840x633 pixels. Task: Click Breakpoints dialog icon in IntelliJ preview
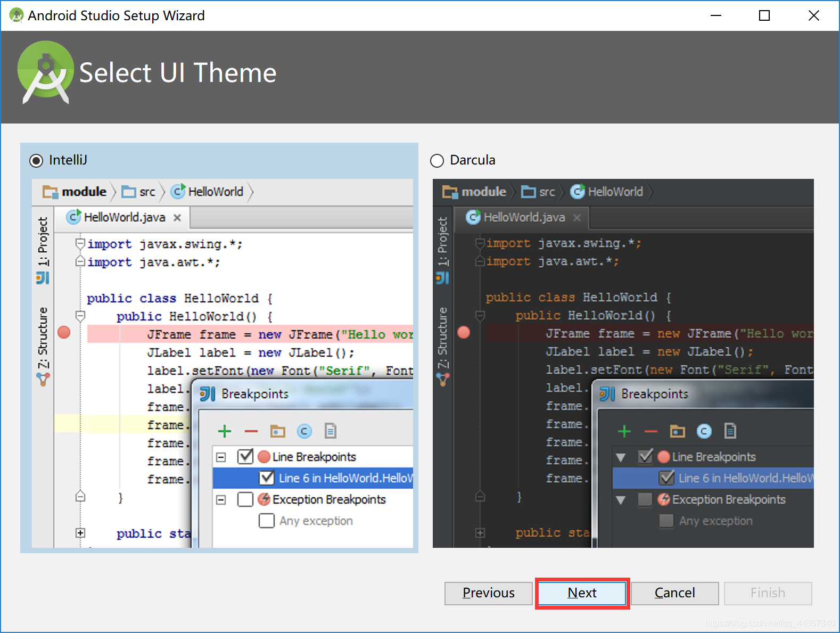[x=208, y=394]
